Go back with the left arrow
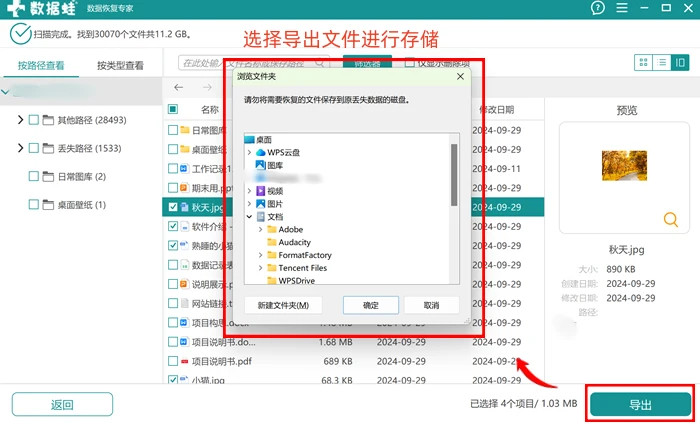700x428 pixels. point(179,87)
